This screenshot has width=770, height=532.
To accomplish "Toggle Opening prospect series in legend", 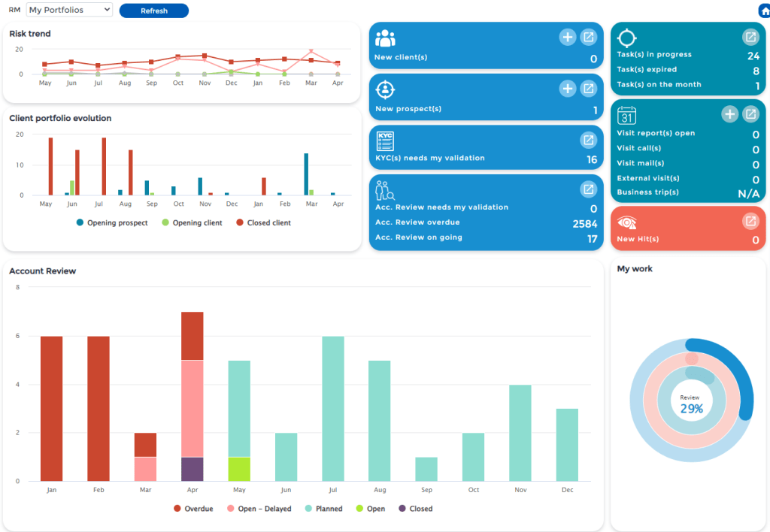I will point(112,223).
